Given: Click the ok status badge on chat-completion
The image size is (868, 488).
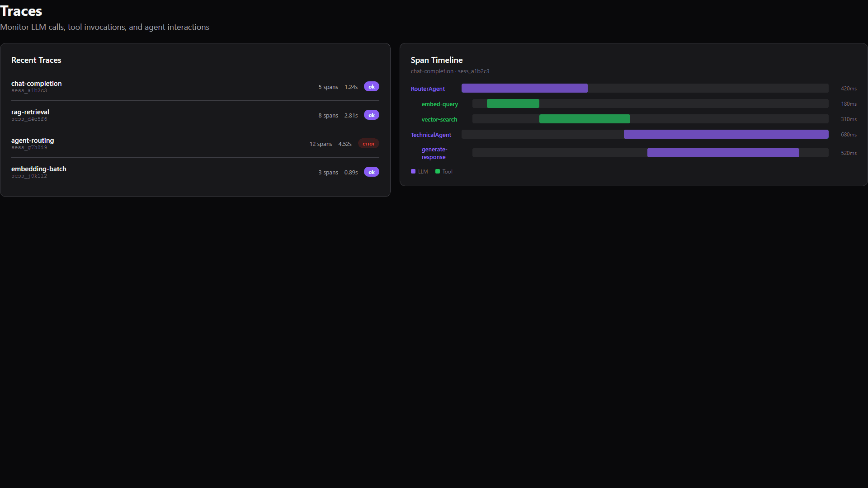Looking at the screenshot, I should [x=371, y=86].
